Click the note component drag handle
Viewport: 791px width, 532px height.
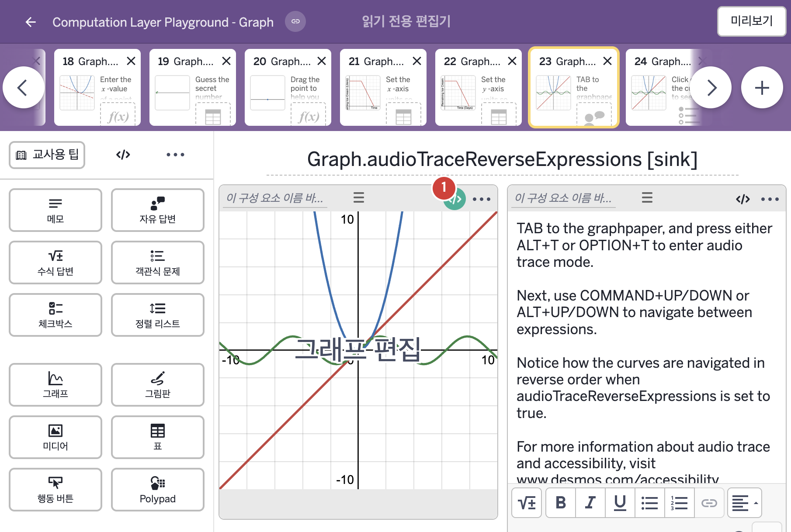coord(647,198)
